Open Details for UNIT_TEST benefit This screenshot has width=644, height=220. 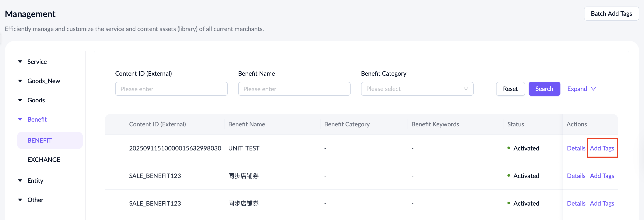576,148
